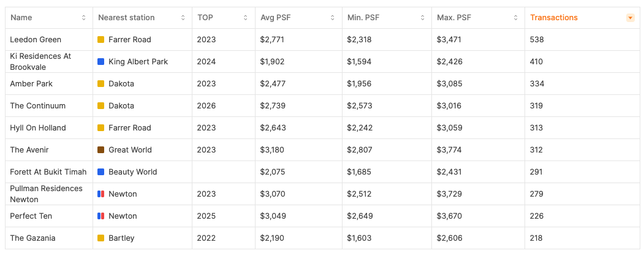The height and width of the screenshot is (253, 644).
Task: Click the blue-red interchange icon in the Pullman Residences Newton row
Action: pyautogui.click(x=100, y=194)
